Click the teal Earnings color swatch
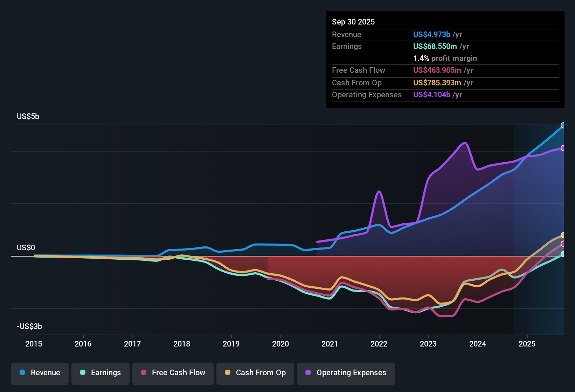The width and height of the screenshot is (575, 392). (83, 373)
